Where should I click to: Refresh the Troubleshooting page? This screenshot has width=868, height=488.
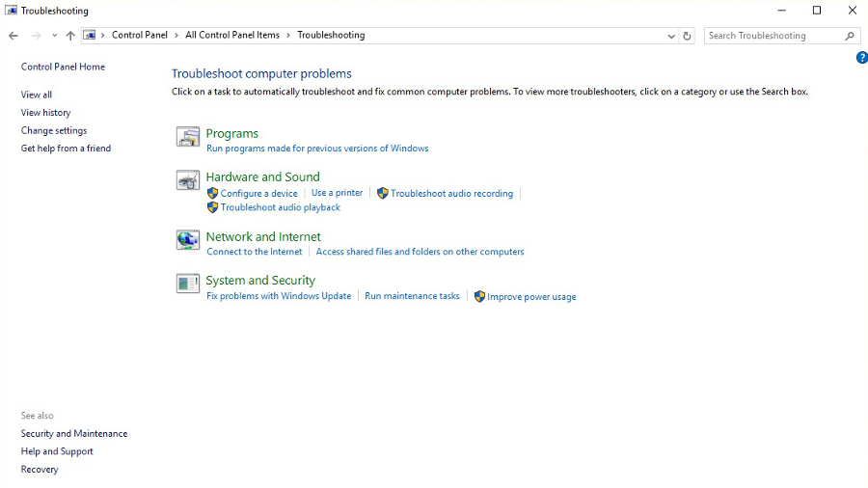[687, 36]
